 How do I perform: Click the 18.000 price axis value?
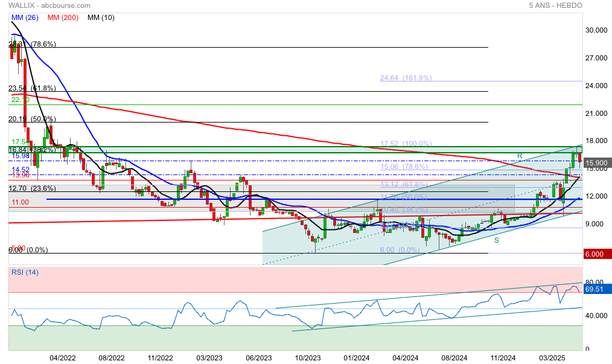pos(596,141)
